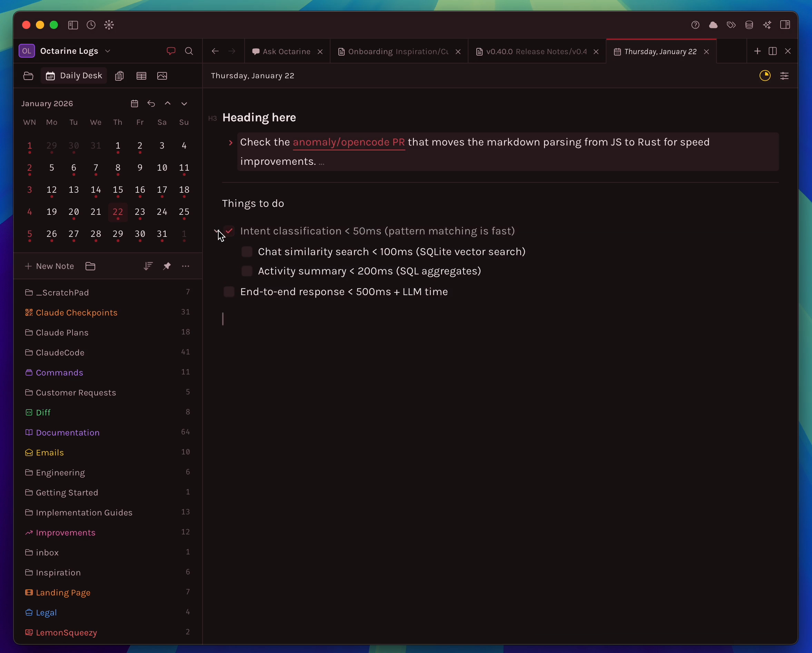Expand the collapsed Check the anomaly toggle
This screenshot has height=653, width=812.
click(230, 142)
